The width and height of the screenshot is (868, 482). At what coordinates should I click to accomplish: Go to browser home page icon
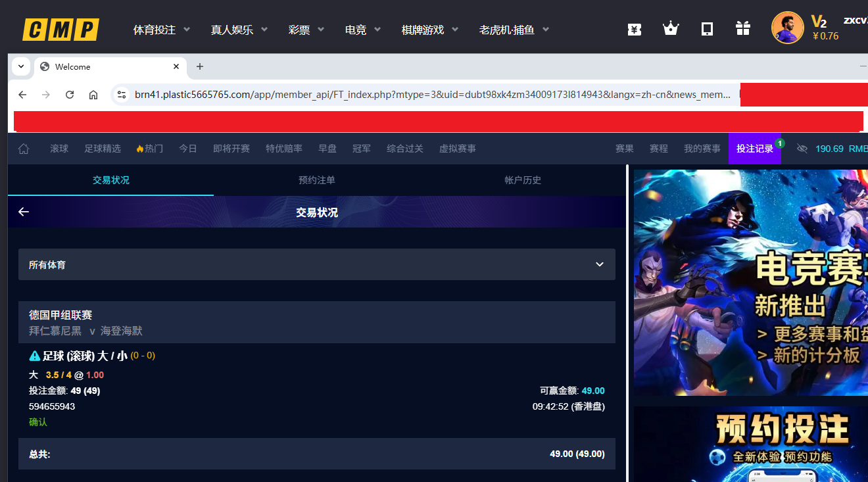93,95
